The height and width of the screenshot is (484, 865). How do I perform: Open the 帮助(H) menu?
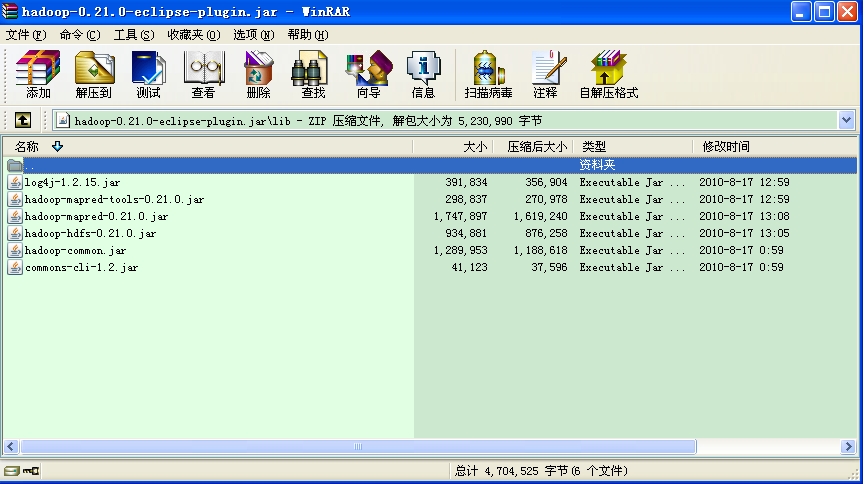coord(308,35)
